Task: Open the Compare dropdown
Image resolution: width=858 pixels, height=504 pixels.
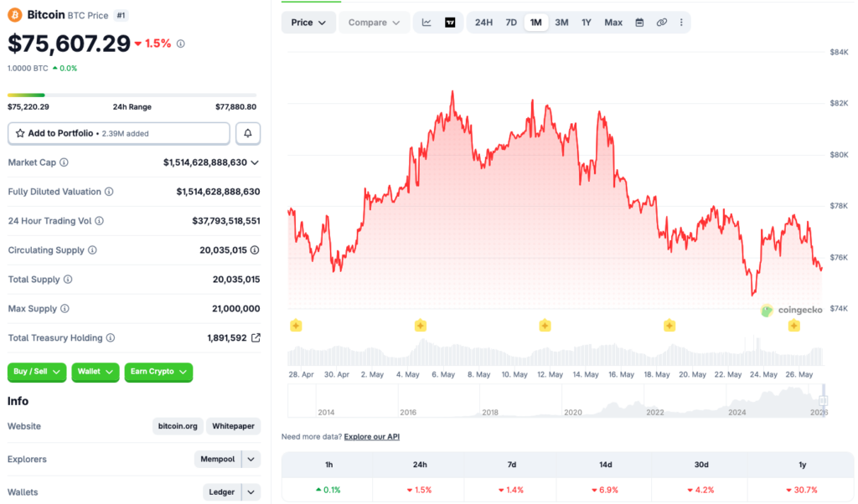Action: (x=375, y=23)
